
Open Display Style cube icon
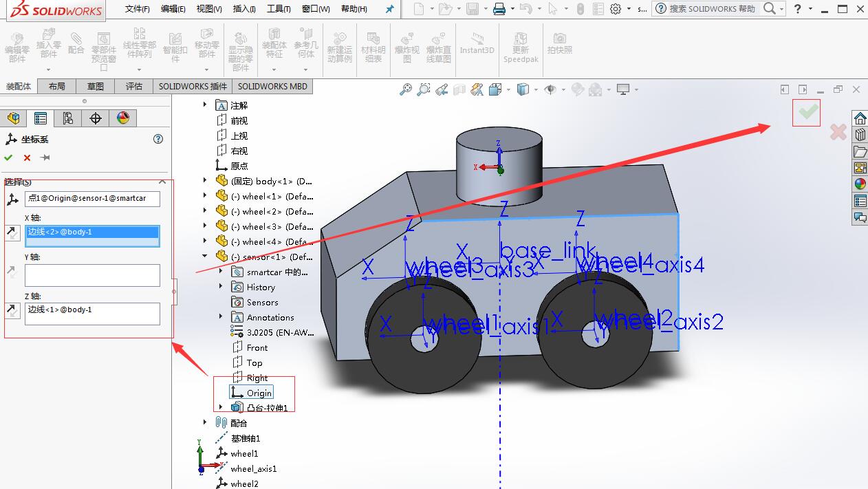523,89
